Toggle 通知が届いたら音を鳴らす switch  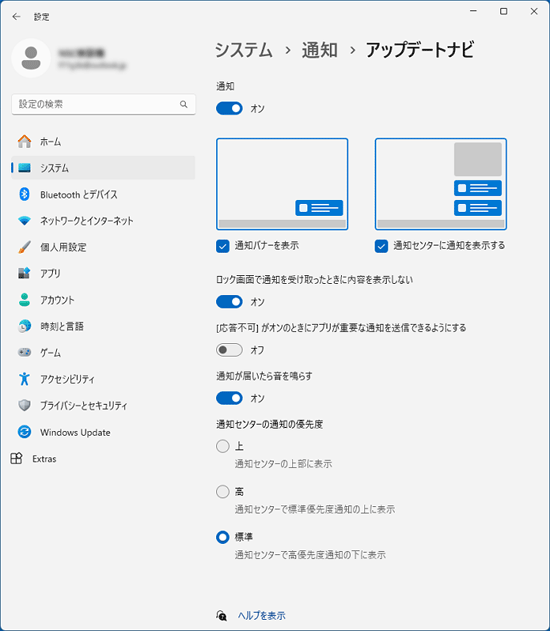[x=229, y=398]
